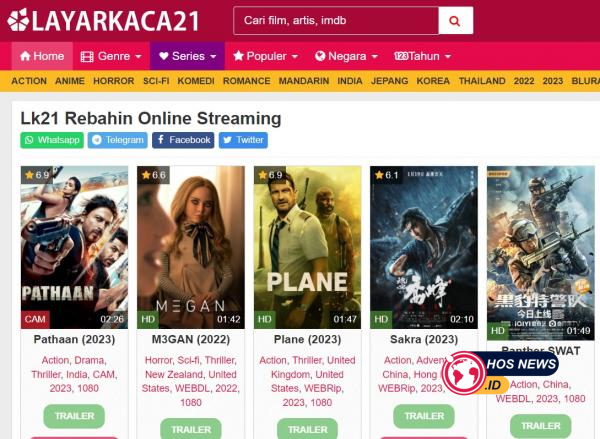The width and height of the screenshot is (600, 439).
Task: Share on the Twitter button
Action: [243, 140]
